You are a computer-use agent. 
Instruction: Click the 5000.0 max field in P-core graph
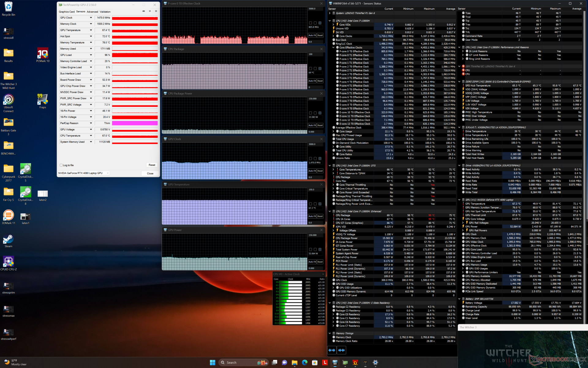[315, 9]
